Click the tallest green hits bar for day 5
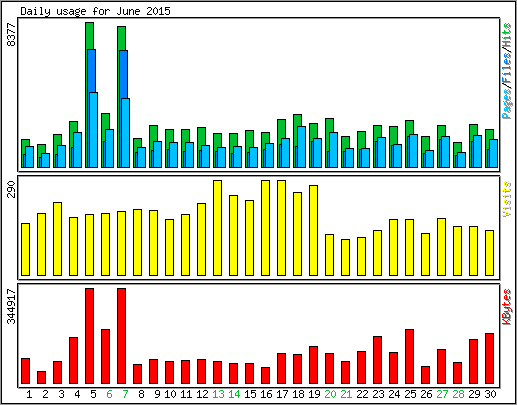The width and height of the screenshot is (517, 405). 89,36
